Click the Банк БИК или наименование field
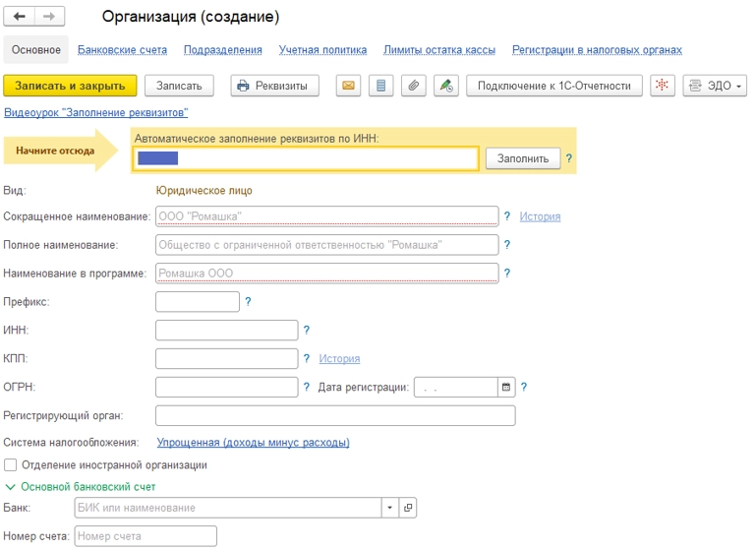 [227, 508]
